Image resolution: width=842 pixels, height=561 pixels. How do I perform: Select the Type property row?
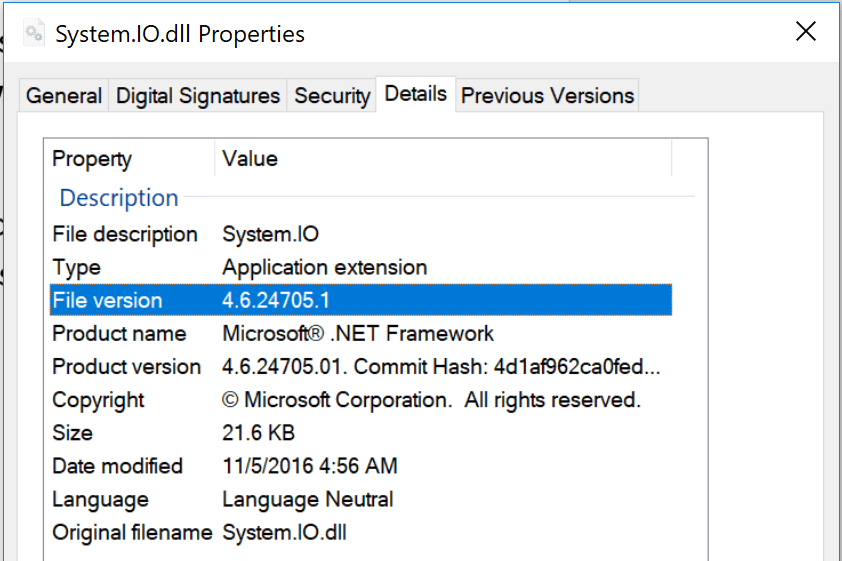click(x=361, y=267)
